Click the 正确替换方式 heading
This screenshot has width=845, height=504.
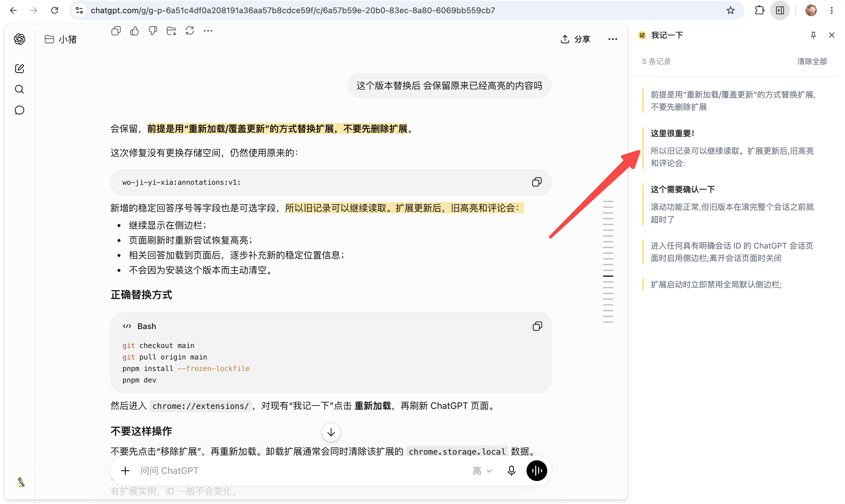point(141,295)
